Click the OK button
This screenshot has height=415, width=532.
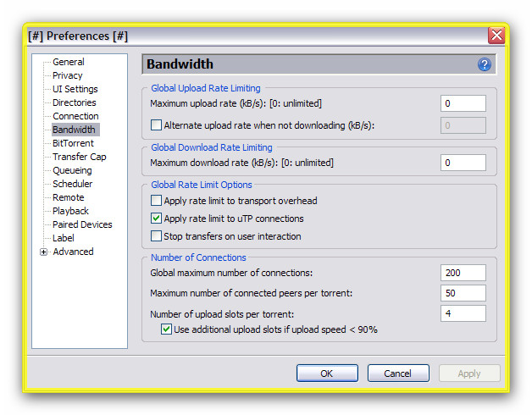pos(327,373)
